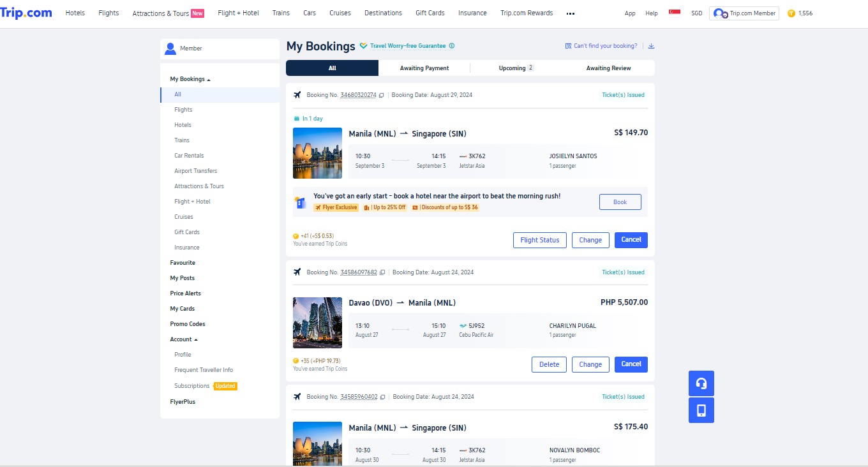Open Flights in the top navigation
This screenshot has width=868, height=467.
point(108,13)
